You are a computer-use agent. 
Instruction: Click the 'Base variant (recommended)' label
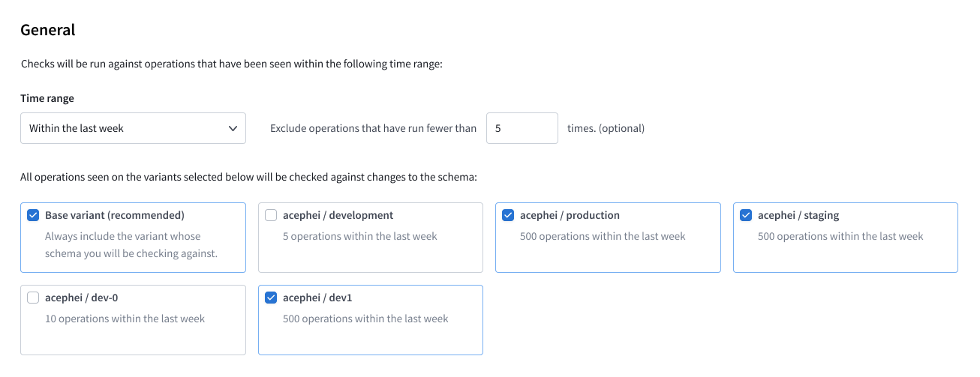coord(115,215)
